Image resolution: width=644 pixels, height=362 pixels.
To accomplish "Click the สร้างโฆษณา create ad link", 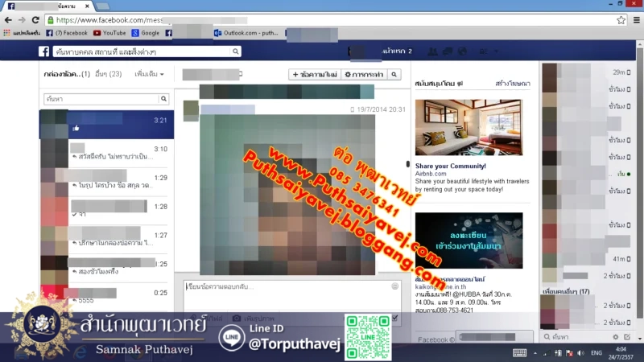I will [510, 83].
